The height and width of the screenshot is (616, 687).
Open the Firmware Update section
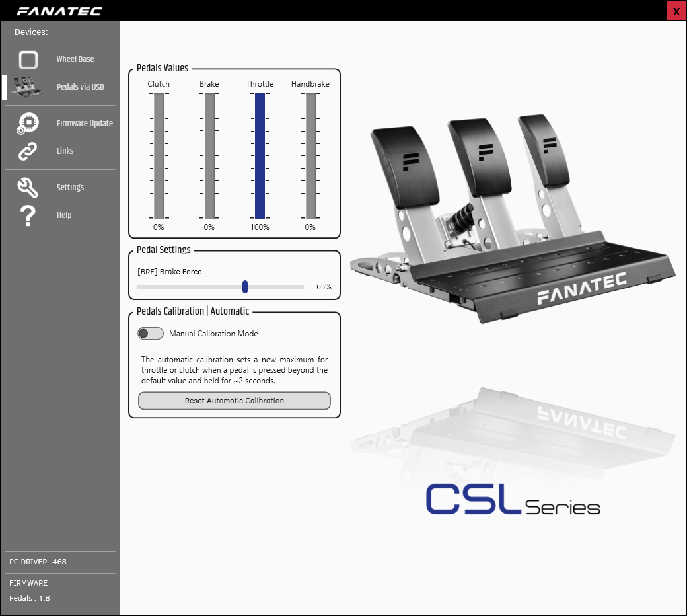coord(85,123)
